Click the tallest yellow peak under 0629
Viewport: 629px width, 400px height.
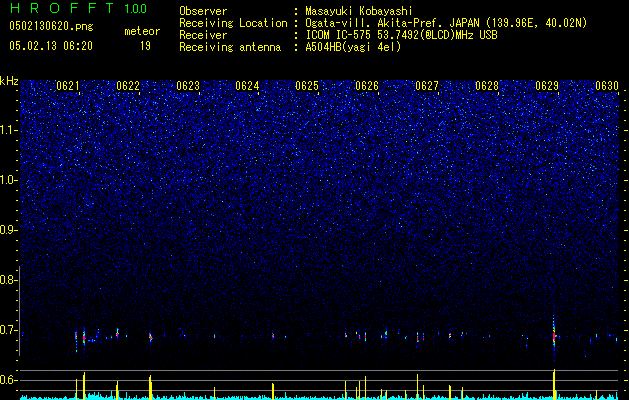click(554, 384)
